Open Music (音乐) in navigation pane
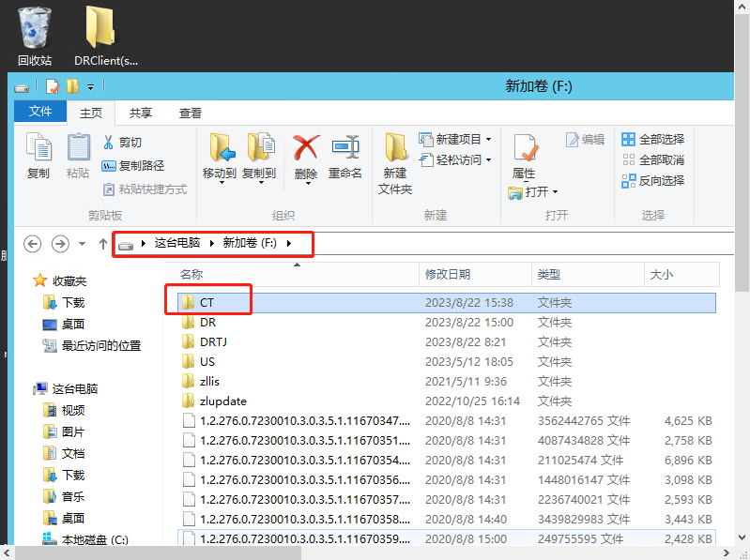This screenshot has width=750, height=560. 64,496
